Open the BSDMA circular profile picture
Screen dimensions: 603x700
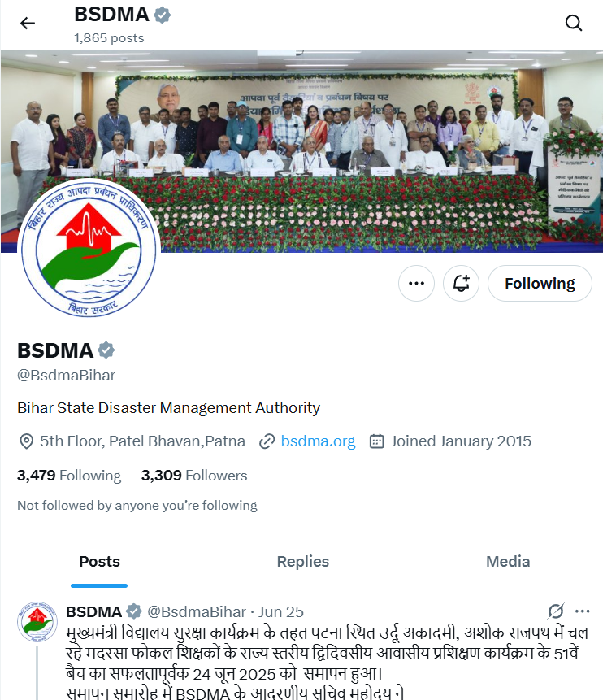[89, 248]
